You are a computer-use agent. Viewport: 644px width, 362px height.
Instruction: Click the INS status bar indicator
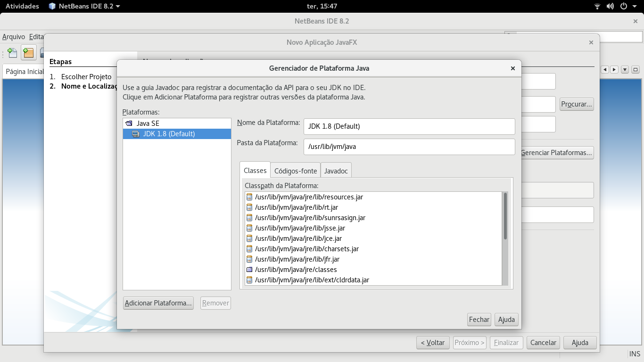pos(635,354)
